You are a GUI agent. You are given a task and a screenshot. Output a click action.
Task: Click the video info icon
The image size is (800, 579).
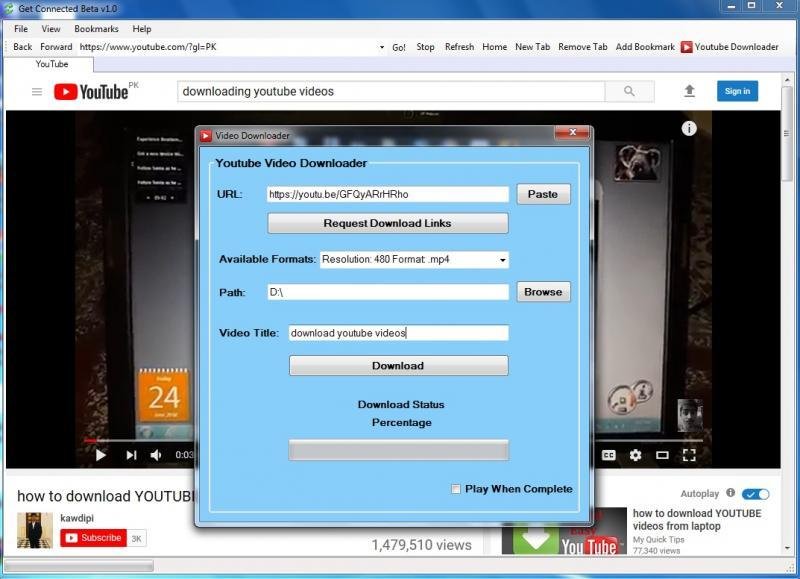coord(689,127)
